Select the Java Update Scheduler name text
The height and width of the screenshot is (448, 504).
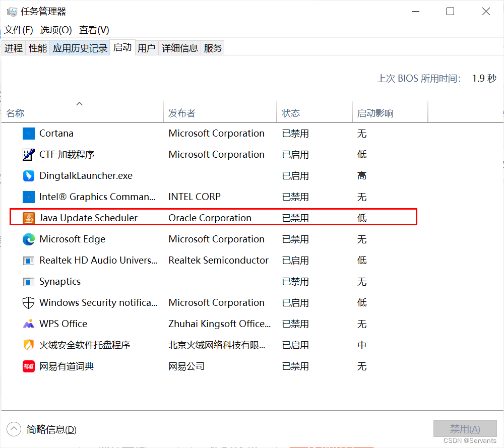tap(88, 218)
